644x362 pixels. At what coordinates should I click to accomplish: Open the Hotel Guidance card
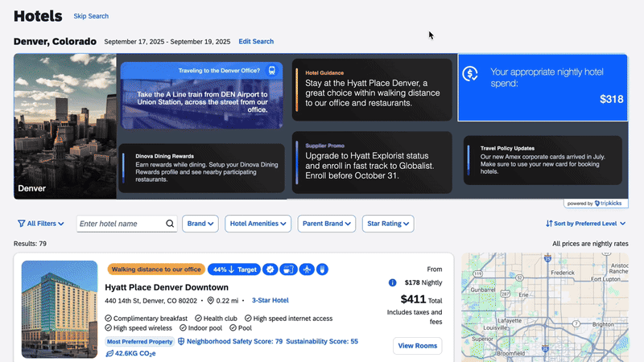click(372, 89)
